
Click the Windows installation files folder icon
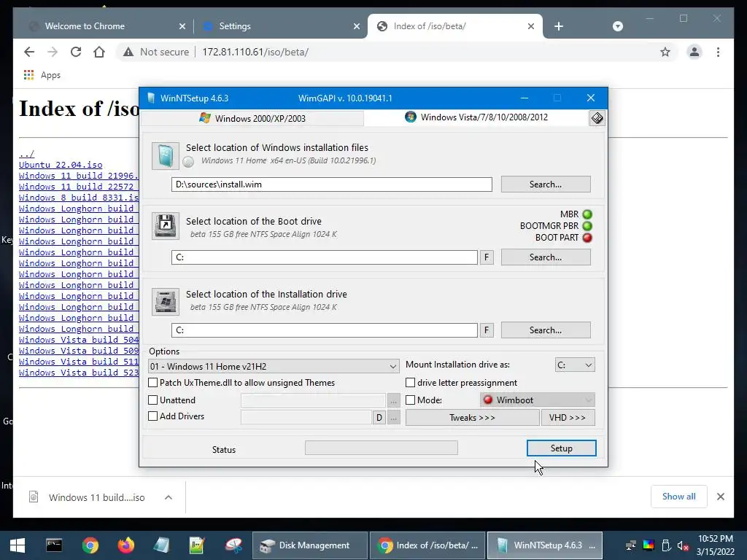point(166,156)
